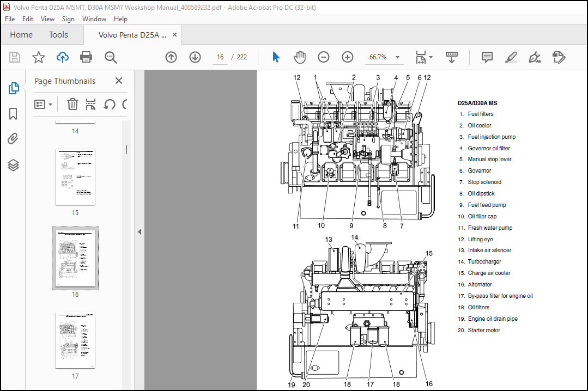The width and height of the screenshot is (588, 391).
Task: Click the 'Intake air silencer' entry
Action: point(489,250)
